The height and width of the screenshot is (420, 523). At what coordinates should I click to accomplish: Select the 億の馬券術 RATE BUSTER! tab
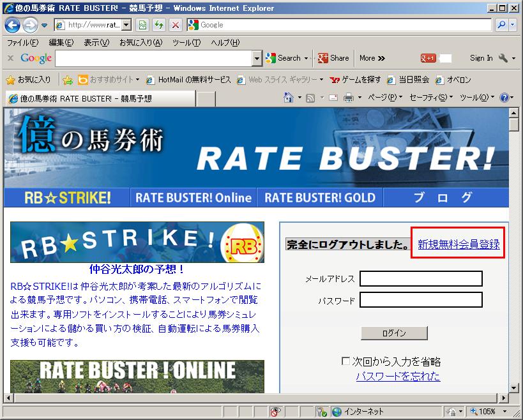pyautogui.click(x=100, y=99)
